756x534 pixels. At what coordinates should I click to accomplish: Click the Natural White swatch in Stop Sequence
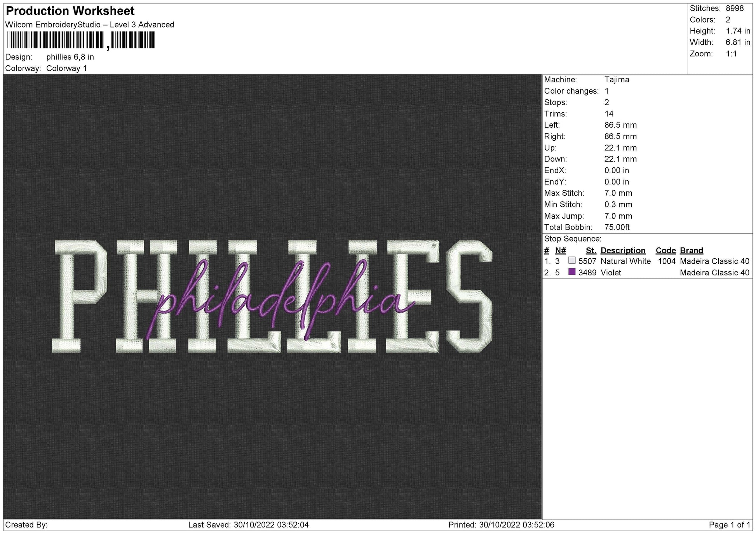(x=571, y=261)
